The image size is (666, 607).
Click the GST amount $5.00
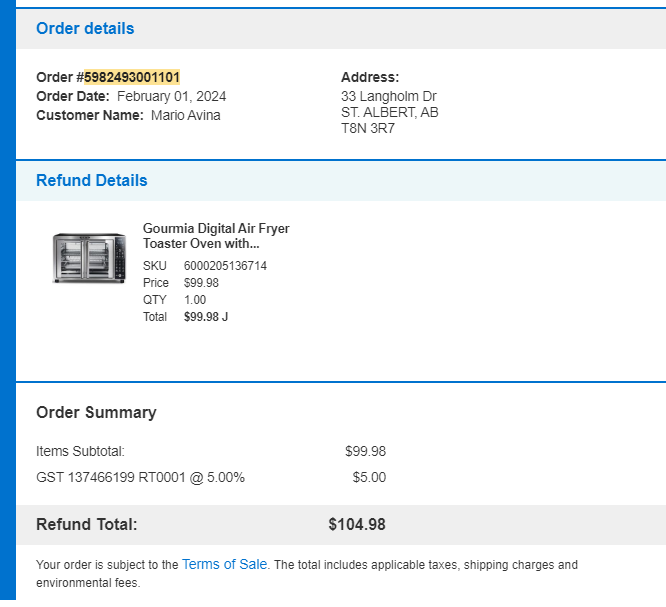369,477
